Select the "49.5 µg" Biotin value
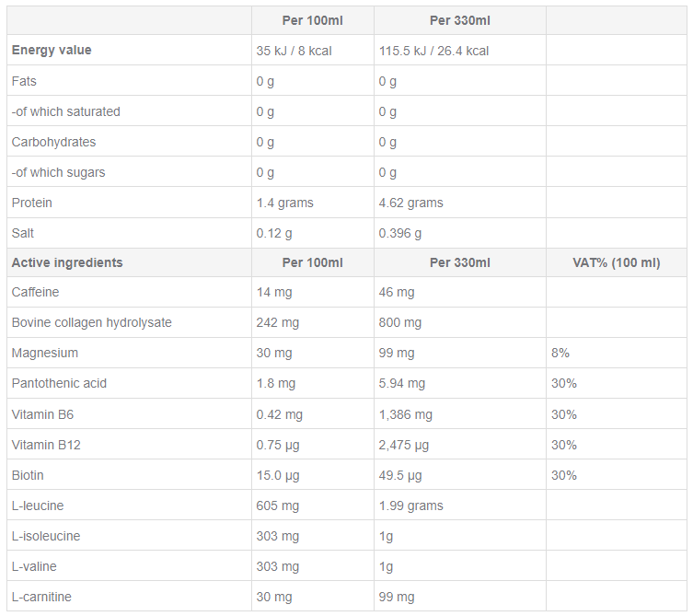This screenshot has height=616, width=693. tap(400, 475)
